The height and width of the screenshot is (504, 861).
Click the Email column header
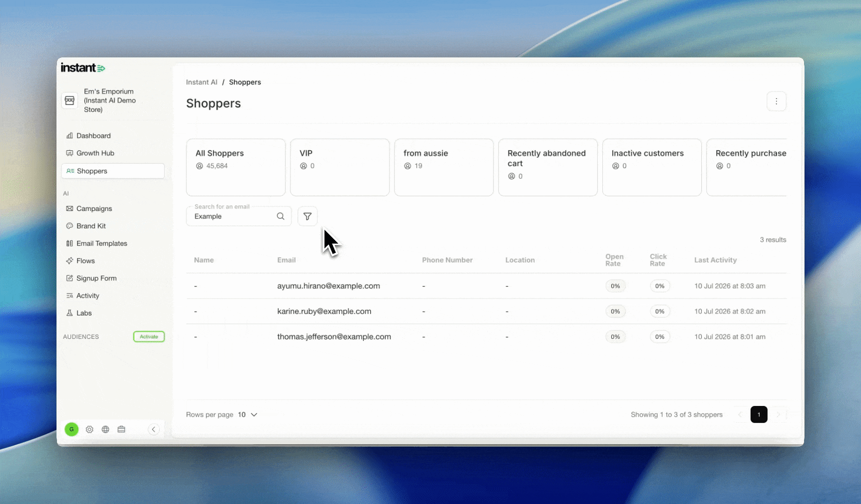click(x=286, y=260)
